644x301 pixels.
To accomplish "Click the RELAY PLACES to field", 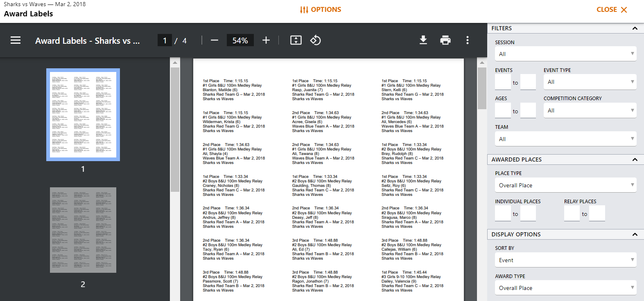I will point(597,213).
